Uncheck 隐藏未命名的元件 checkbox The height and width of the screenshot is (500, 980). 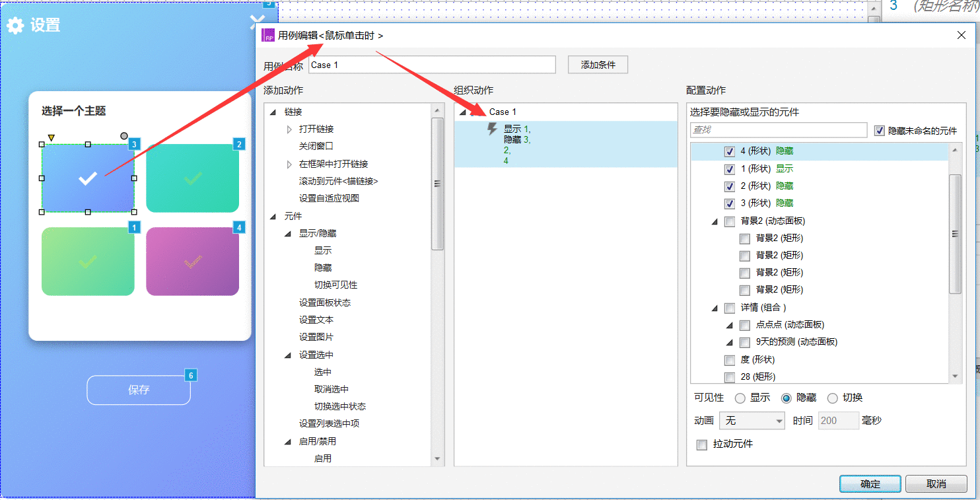click(879, 131)
